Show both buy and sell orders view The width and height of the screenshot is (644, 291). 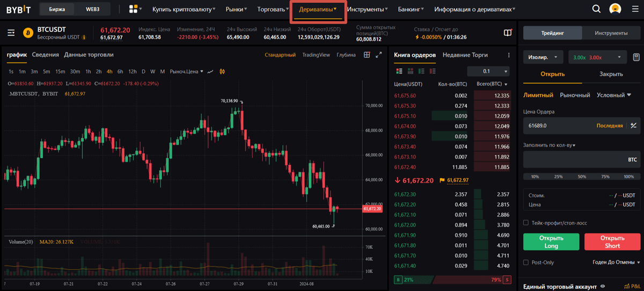[399, 71]
